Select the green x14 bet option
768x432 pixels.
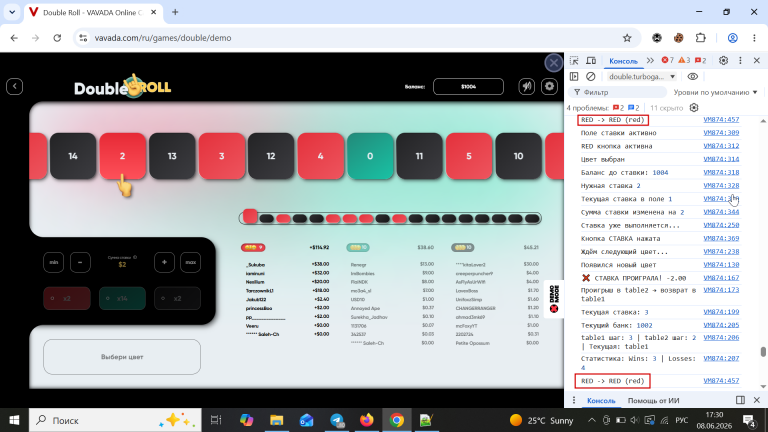click(122, 298)
